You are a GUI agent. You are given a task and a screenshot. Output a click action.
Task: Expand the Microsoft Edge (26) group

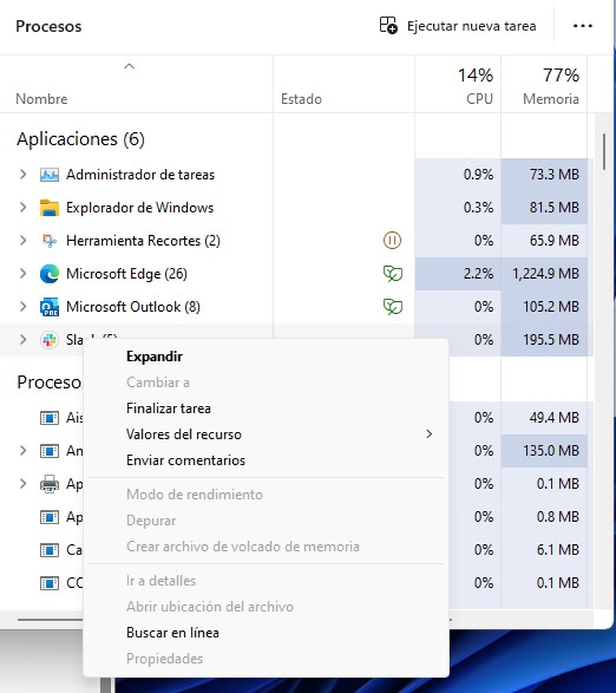[23, 273]
